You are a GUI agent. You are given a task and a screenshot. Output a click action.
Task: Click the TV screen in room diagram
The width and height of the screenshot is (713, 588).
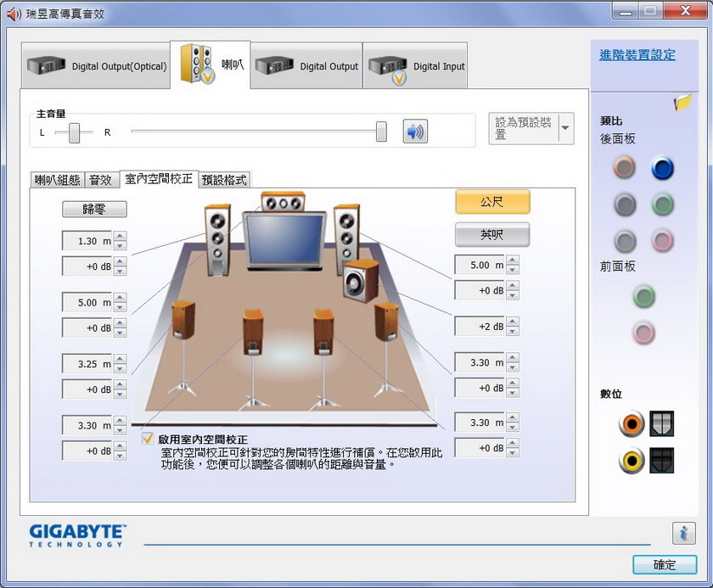pos(284,240)
